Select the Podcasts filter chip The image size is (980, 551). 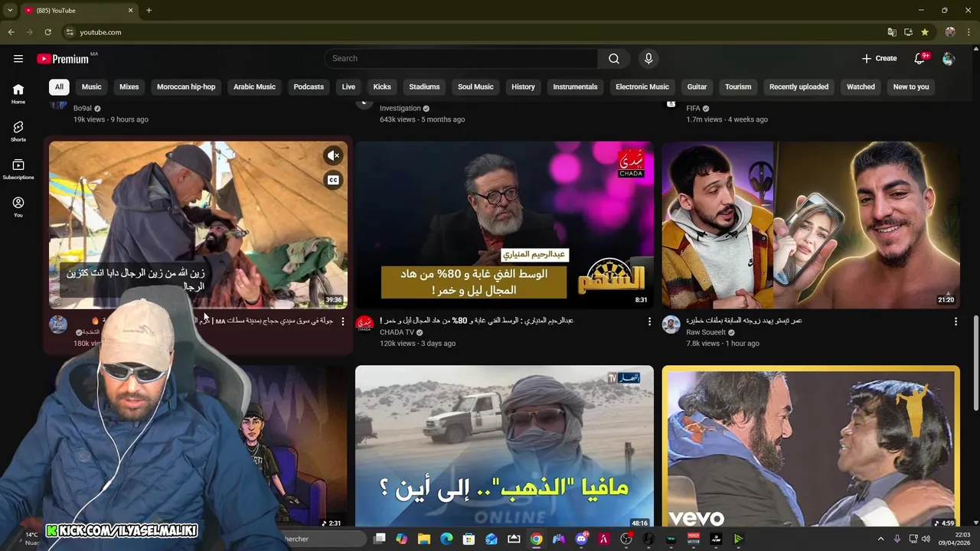[309, 86]
